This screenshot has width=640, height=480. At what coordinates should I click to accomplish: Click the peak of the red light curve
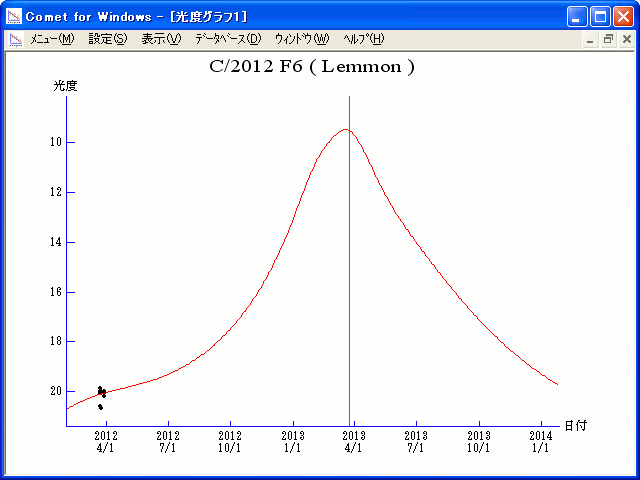(345, 129)
